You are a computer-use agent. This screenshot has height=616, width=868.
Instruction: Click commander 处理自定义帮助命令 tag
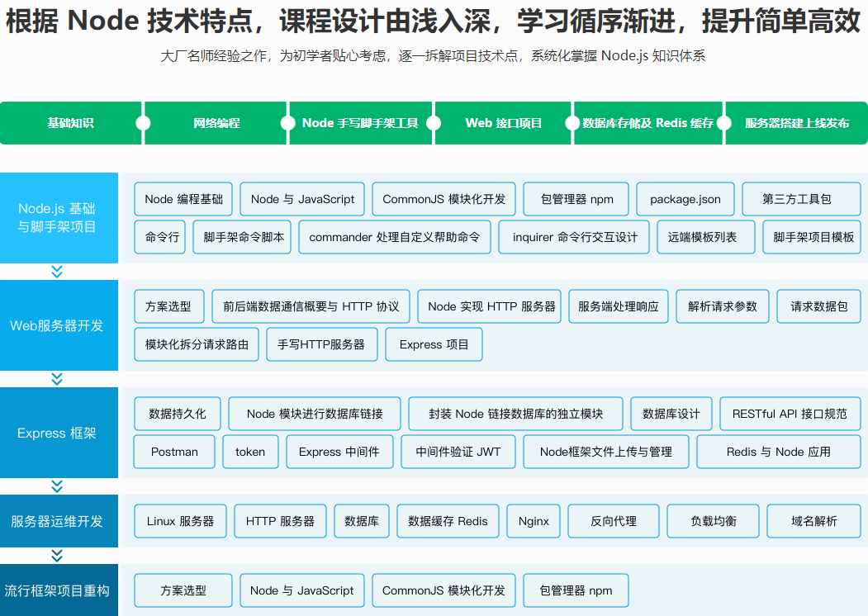click(395, 237)
